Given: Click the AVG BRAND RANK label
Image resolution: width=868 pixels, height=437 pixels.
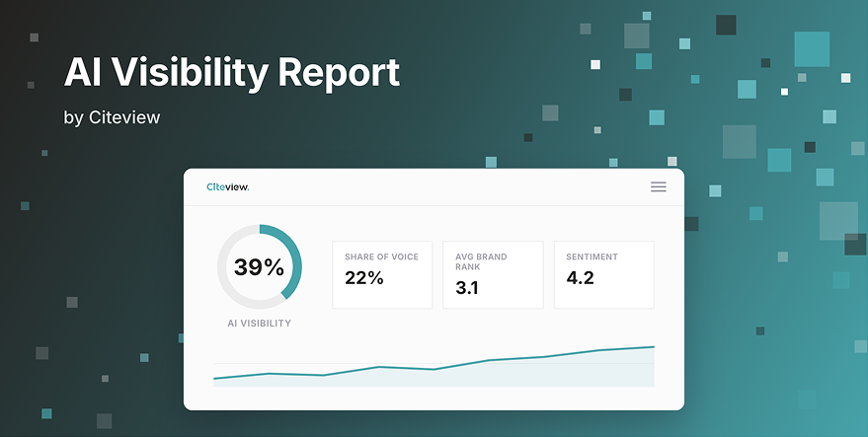Looking at the screenshot, I should click(481, 261).
